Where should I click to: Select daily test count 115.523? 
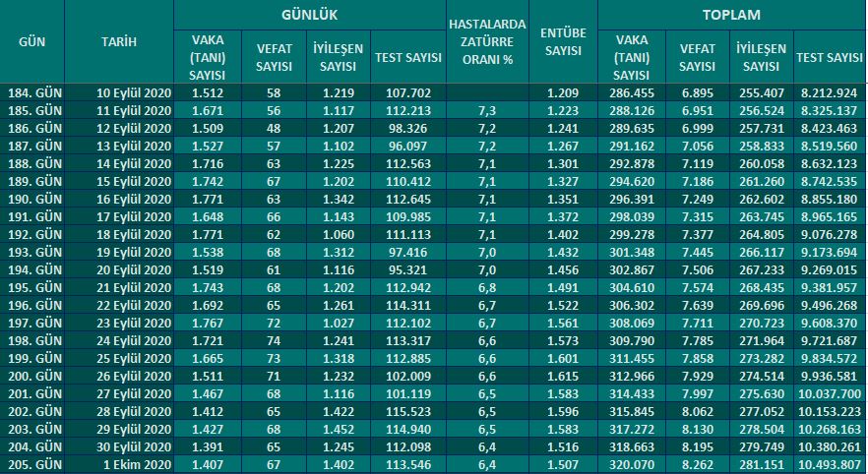(408, 411)
